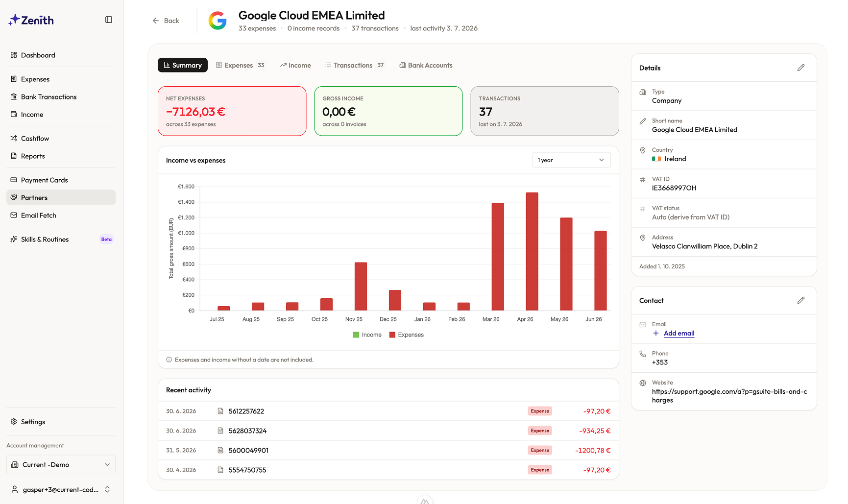
Task: Collapse the sidebar with the panel icon
Action: tap(109, 20)
